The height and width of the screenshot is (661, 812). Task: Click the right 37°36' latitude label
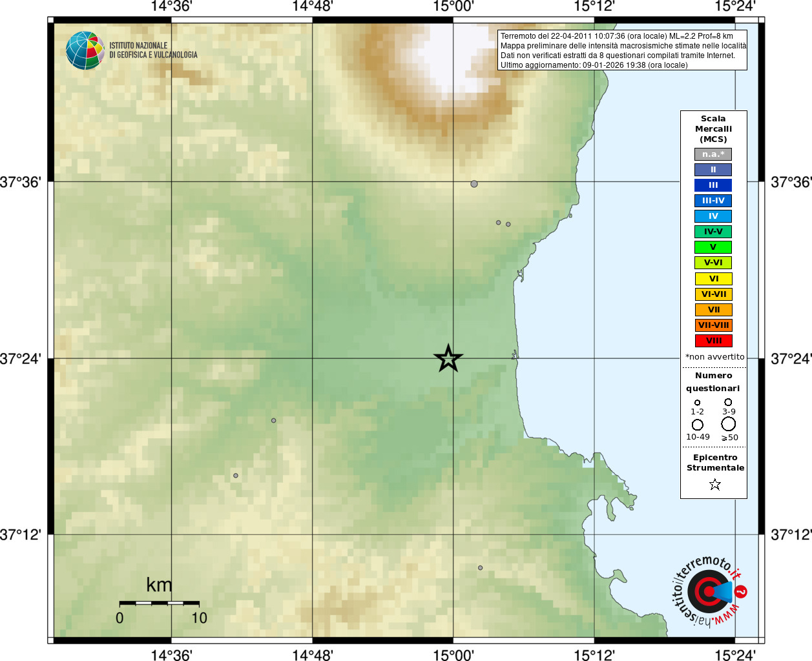click(791, 183)
